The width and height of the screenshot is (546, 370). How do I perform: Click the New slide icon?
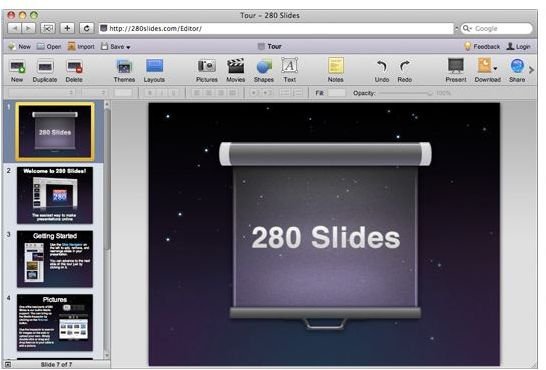pos(17,66)
